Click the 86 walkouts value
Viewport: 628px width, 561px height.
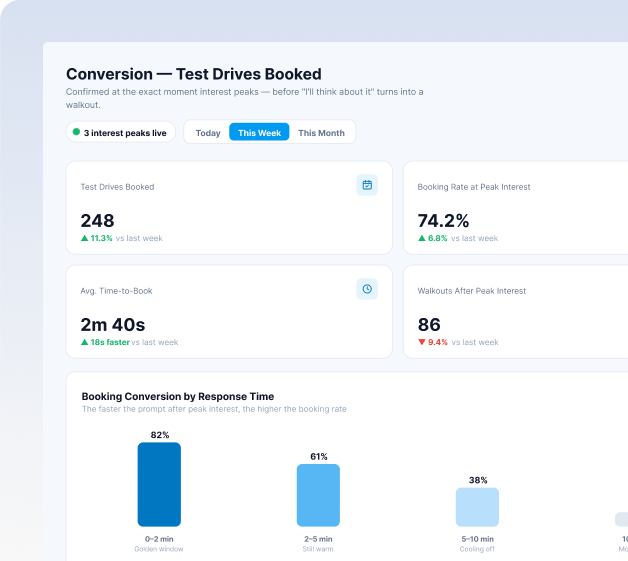pos(429,325)
